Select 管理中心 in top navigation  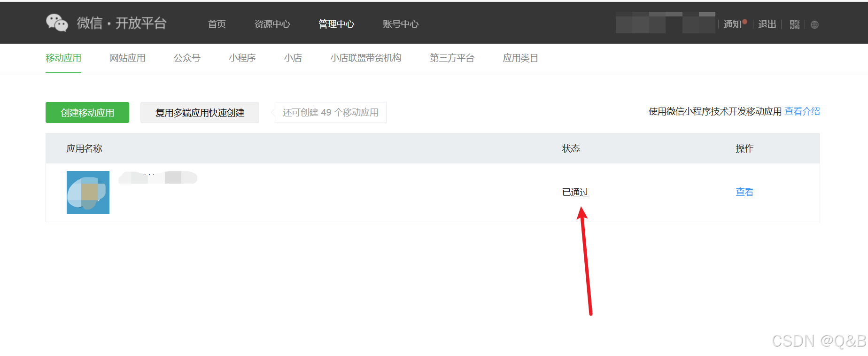pos(336,24)
